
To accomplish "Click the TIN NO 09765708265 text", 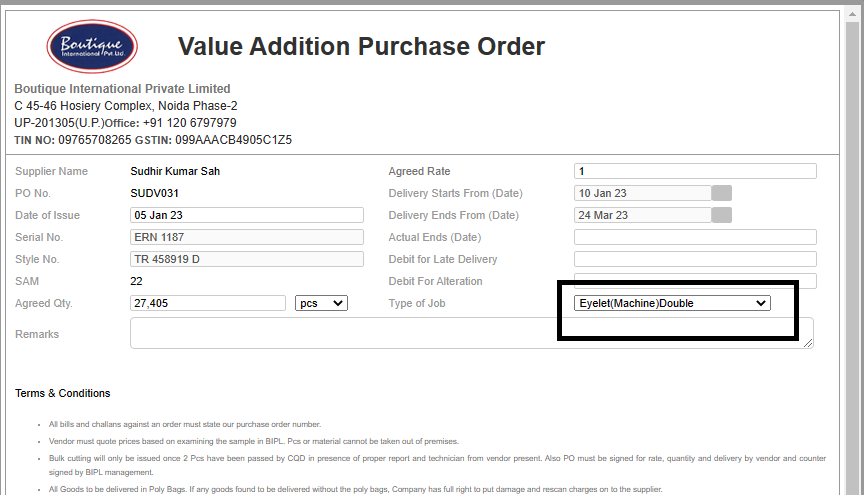I will point(73,140).
